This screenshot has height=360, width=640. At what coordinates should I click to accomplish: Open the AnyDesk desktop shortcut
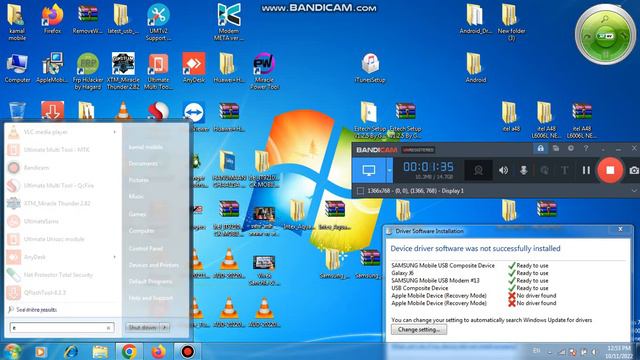pyautogui.click(x=194, y=68)
